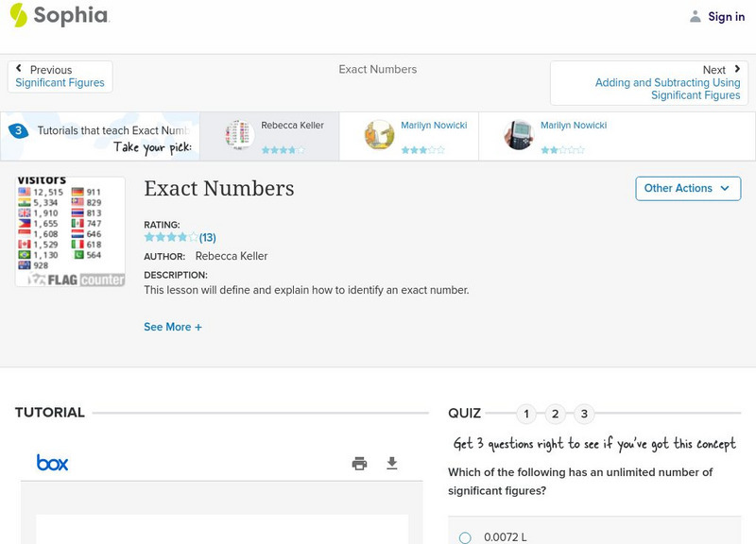This screenshot has height=544, width=756.
Task: Click the two-star rating under Marilyn Nowicki's tab
Action: pyautogui.click(x=562, y=150)
